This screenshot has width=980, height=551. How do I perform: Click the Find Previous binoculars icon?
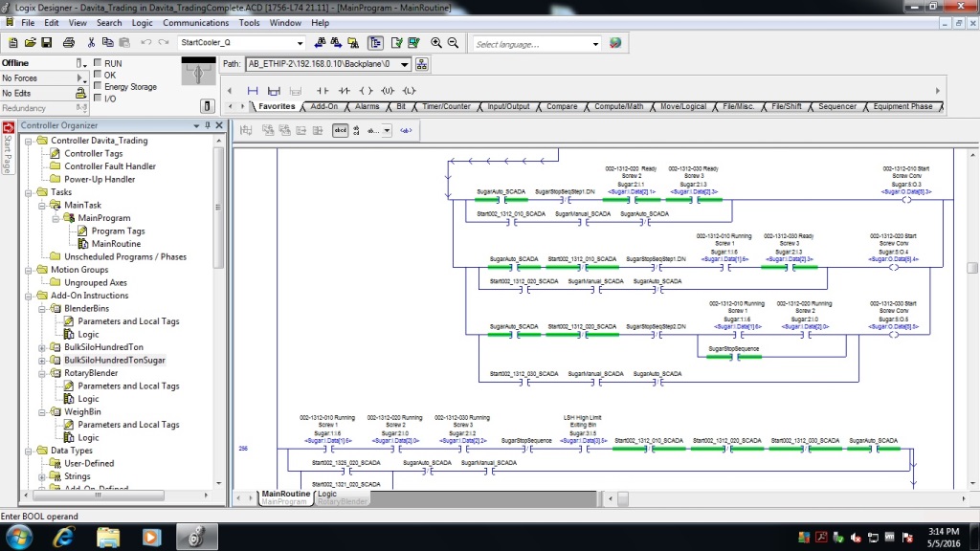pos(320,42)
